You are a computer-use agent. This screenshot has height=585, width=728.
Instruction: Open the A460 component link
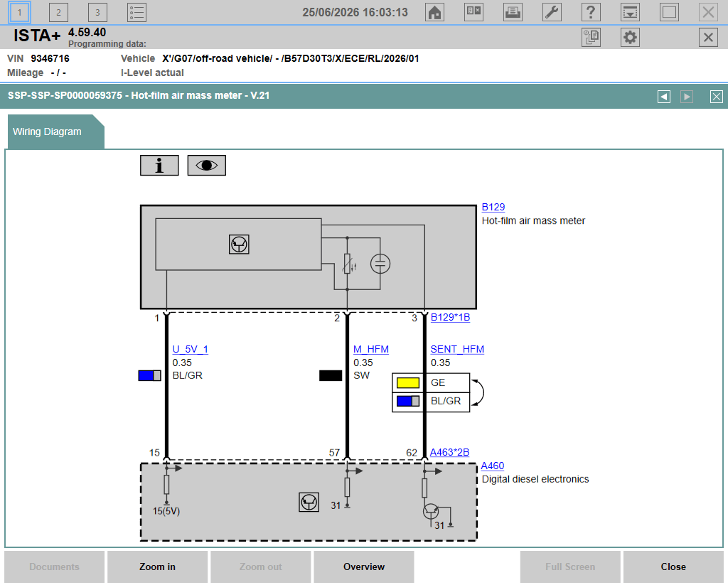click(x=493, y=466)
